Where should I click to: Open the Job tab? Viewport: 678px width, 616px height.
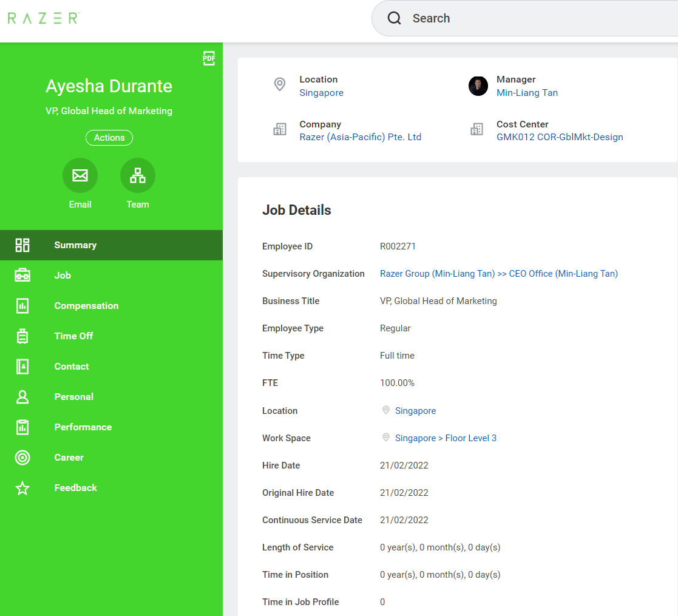111,276
